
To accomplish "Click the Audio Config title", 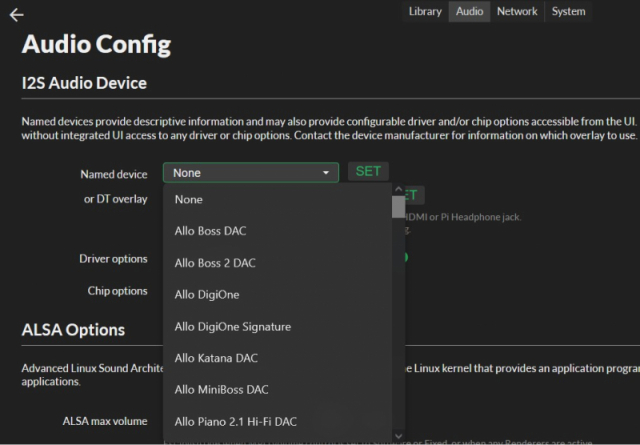I will [x=96, y=45].
